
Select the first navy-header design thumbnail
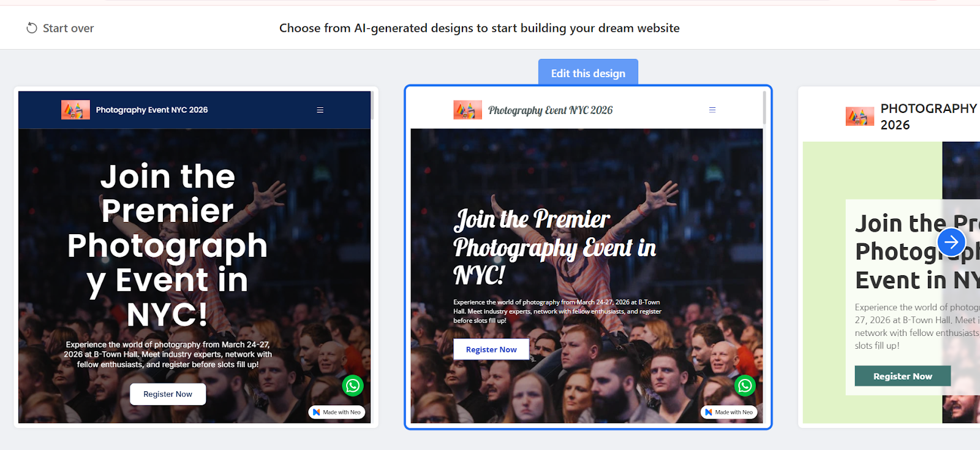(196, 257)
